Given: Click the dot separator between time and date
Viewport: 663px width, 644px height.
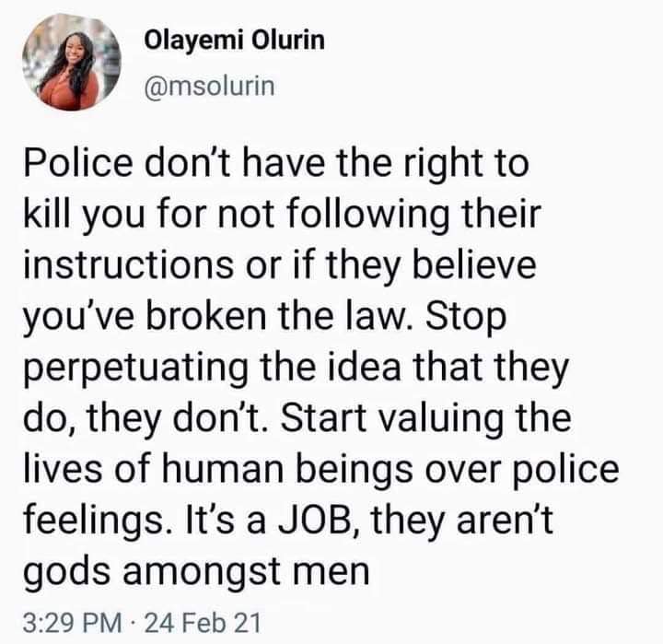Looking at the screenshot, I should pyautogui.click(x=133, y=624).
